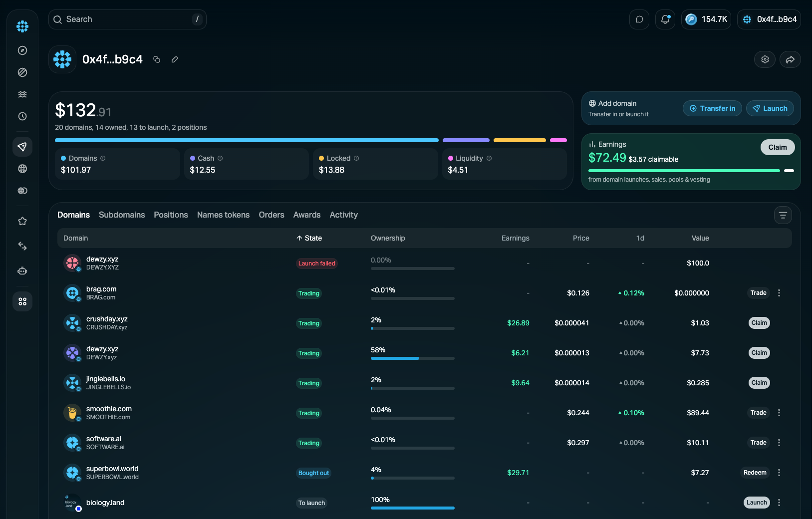The image size is (812, 519).
Task: Sort by the Earnings column header
Action: (x=516, y=238)
